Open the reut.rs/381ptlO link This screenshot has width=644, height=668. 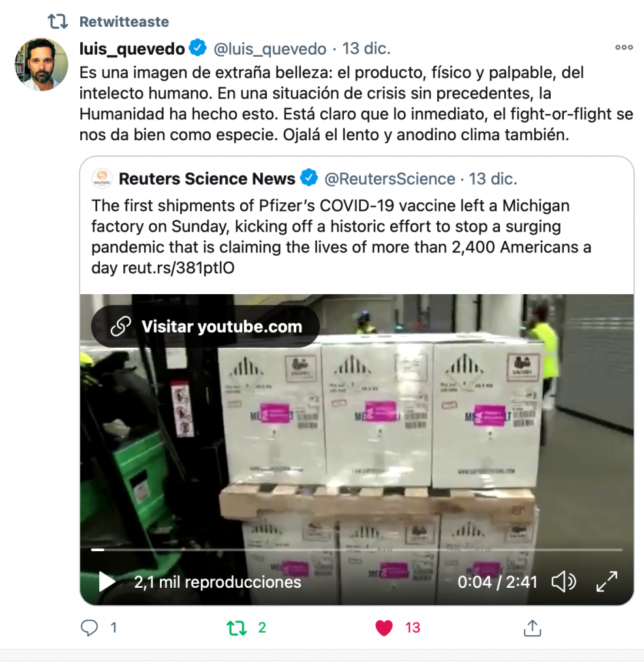pos(178,268)
